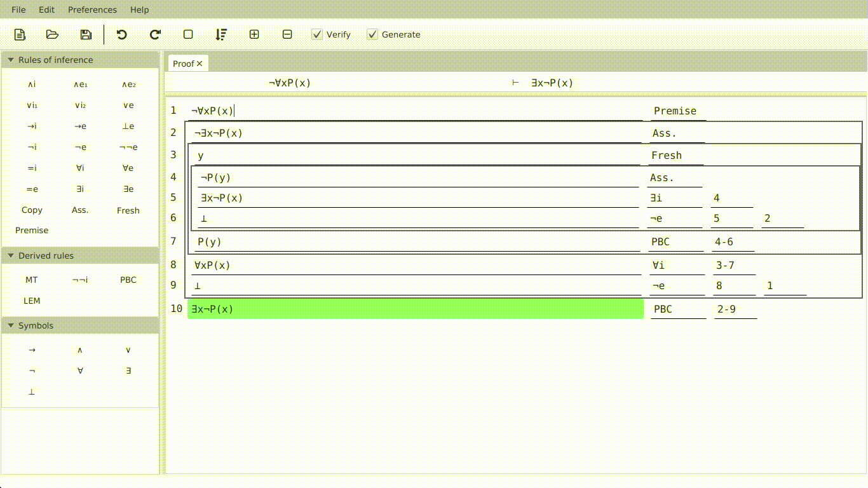The width and height of the screenshot is (868, 488).
Task: Apply the ¬¬i derived rule
Action: 80,280
